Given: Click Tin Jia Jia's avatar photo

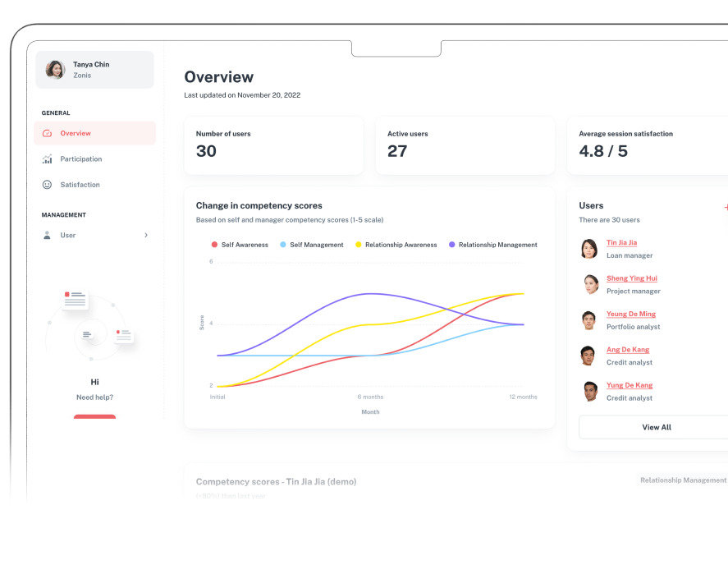Looking at the screenshot, I should tap(589, 249).
